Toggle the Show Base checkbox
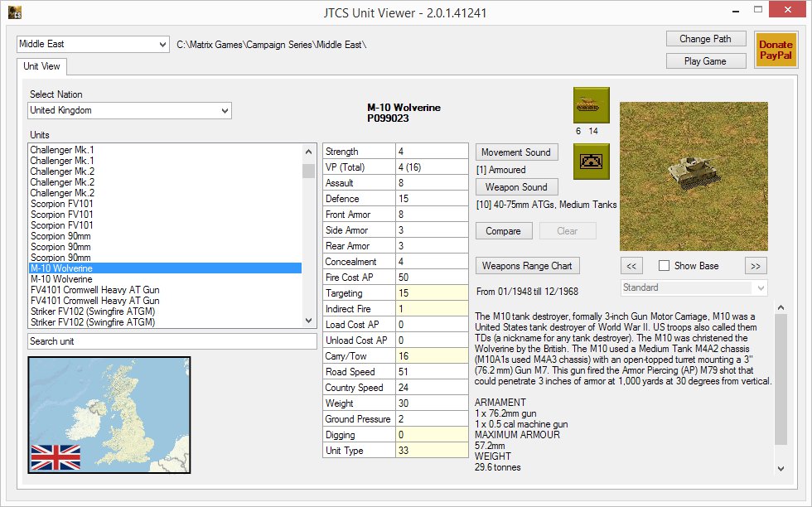 (664, 266)
